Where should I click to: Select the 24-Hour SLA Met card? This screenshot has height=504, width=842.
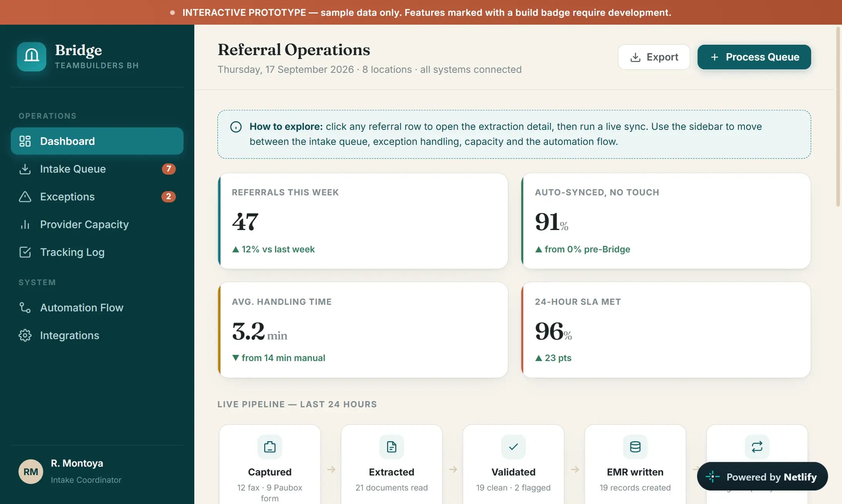pyautogui.click(x=666, y=330)
